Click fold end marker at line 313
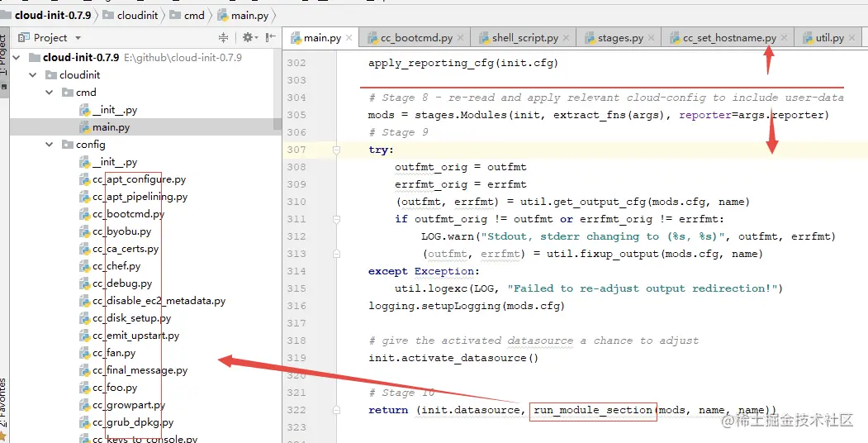 click(x=336, y=254)
